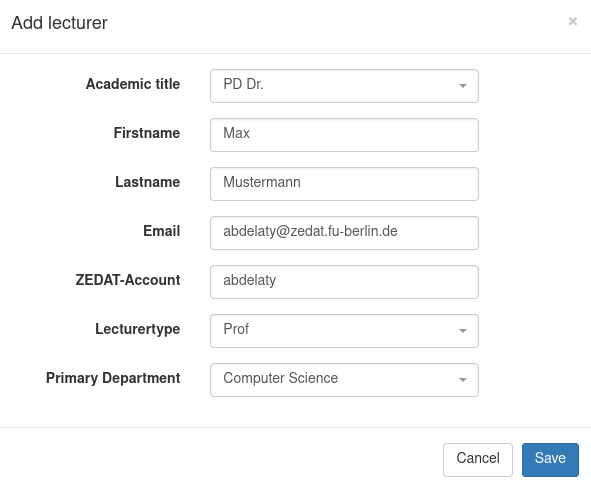Close the Add lecturer dialog
Image resolution: width=591 pixels, height=489 pixels.
573,21
